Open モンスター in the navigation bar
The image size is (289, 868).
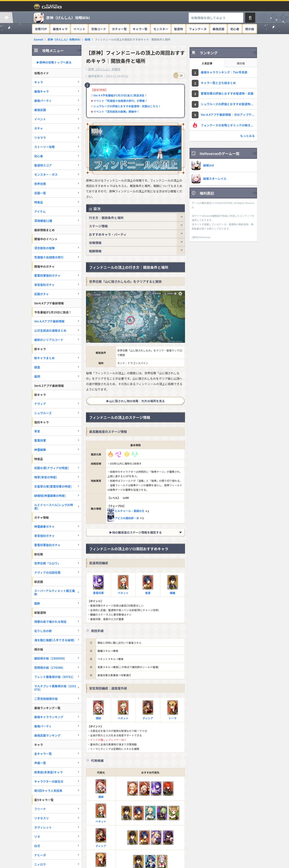click(x=161, y=29)
